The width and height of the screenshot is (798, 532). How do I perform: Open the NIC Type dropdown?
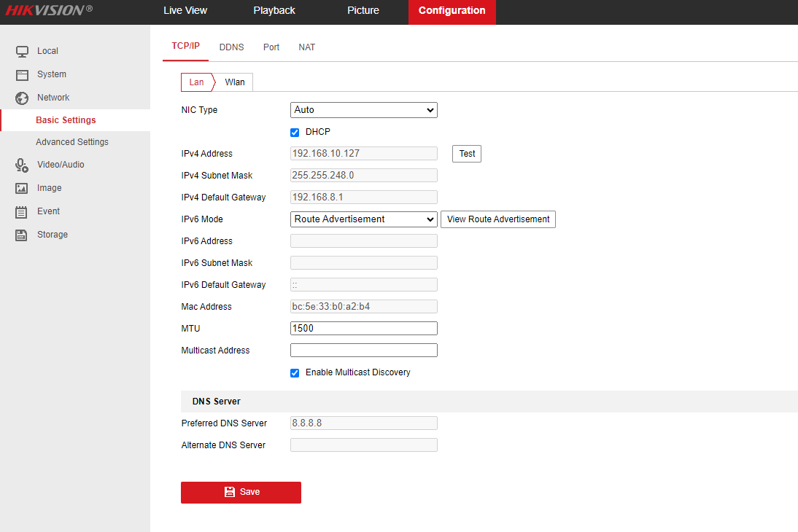pyautogui.click(x=363, y=109)
